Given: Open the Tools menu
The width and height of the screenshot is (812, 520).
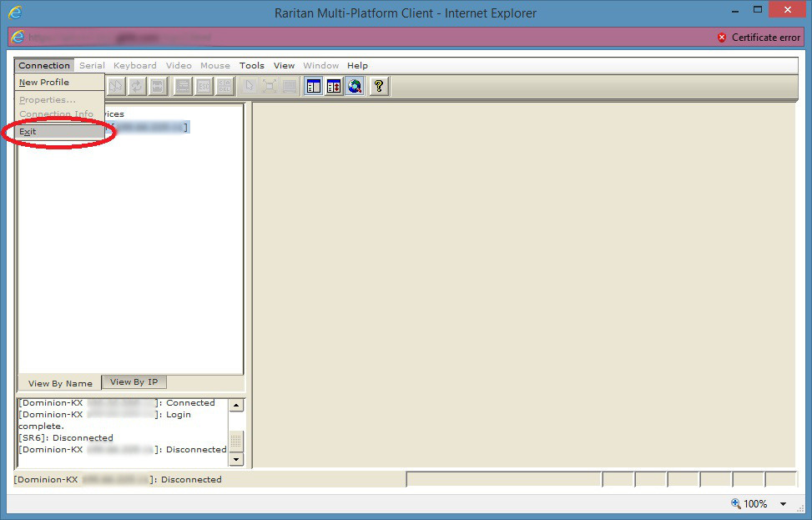Looking at the screenshot, I should [252, 65].
